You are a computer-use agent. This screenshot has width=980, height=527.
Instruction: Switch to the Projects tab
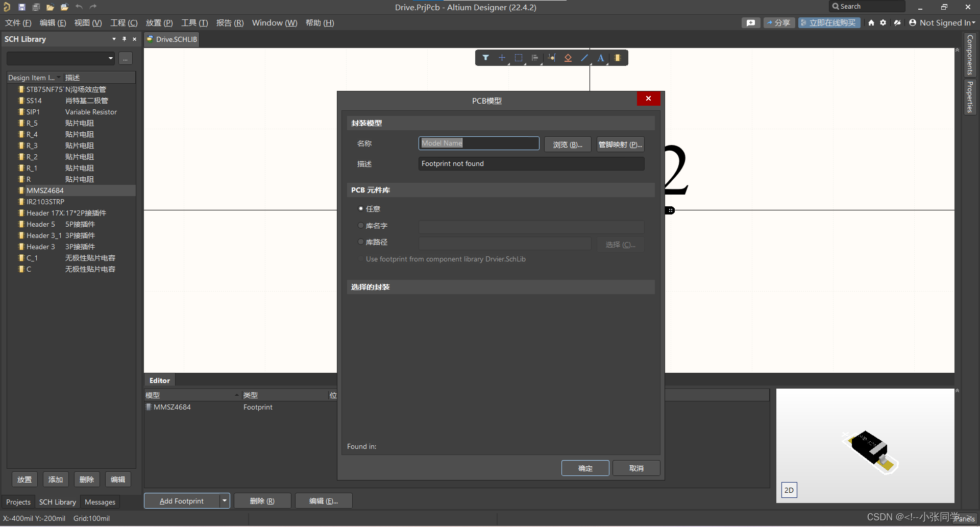tap(18, 502)
